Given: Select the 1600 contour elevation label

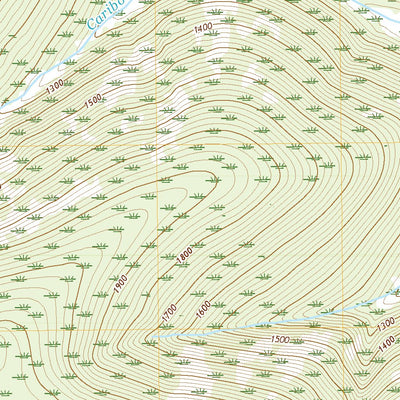Looking at the screenshot, I should [203, 309].
